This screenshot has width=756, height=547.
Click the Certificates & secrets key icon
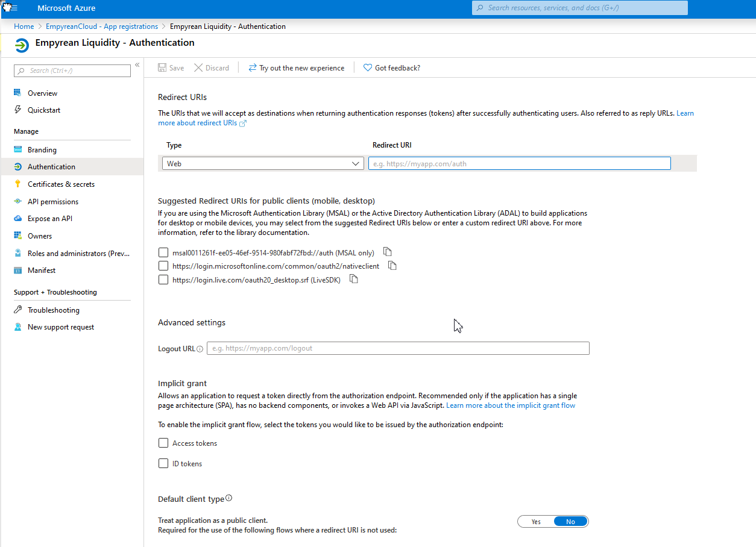[x=17, y=184]
